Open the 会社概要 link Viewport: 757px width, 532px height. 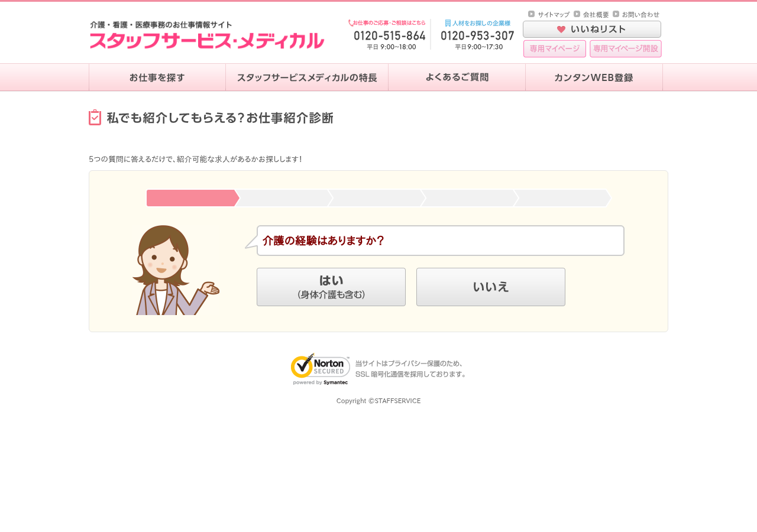click(x=596, y=14)
